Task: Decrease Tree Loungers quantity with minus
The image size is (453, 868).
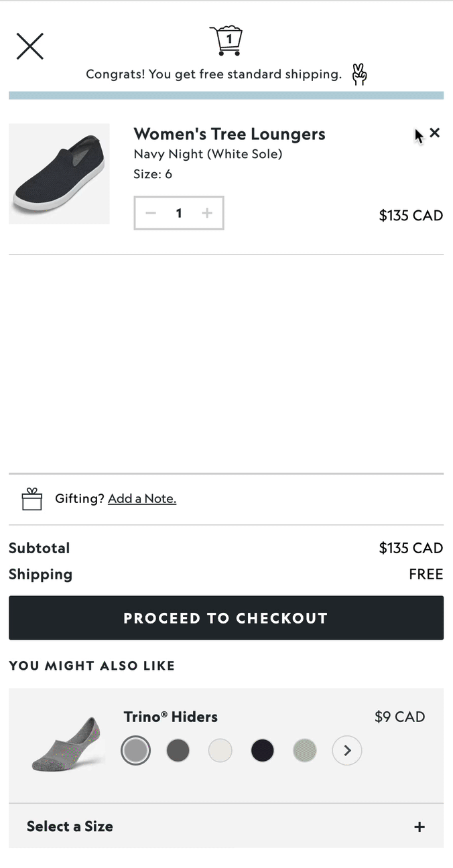Action: point(151,213)
